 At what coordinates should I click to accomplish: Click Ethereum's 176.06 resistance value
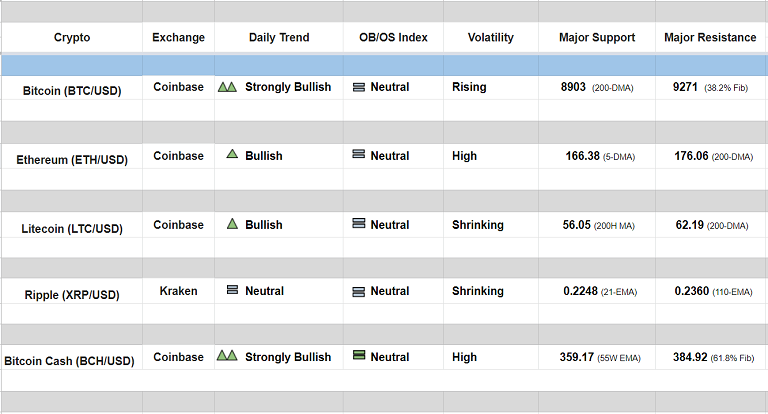691,155
